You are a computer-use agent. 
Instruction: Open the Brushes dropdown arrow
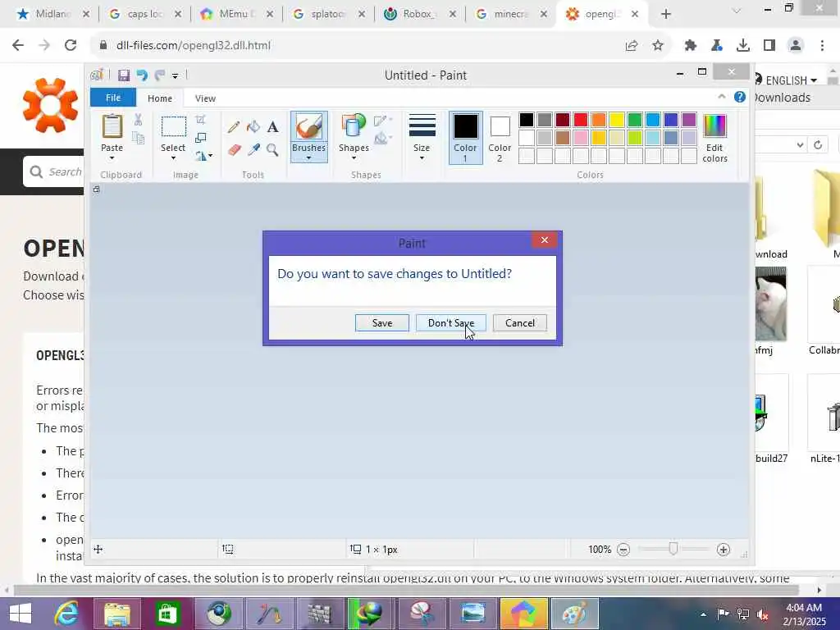click(309, 158)
